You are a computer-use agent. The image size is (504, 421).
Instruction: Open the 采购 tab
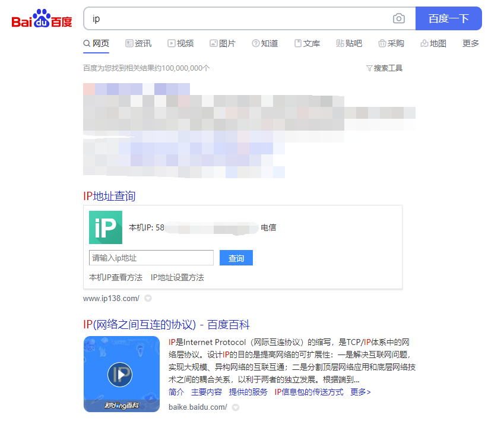391,43
